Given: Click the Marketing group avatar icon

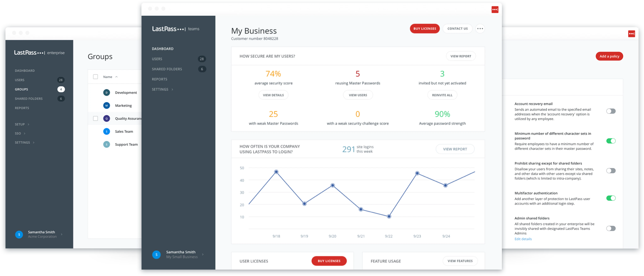Looking at the screenshot, I should click(x=107, y=105).
